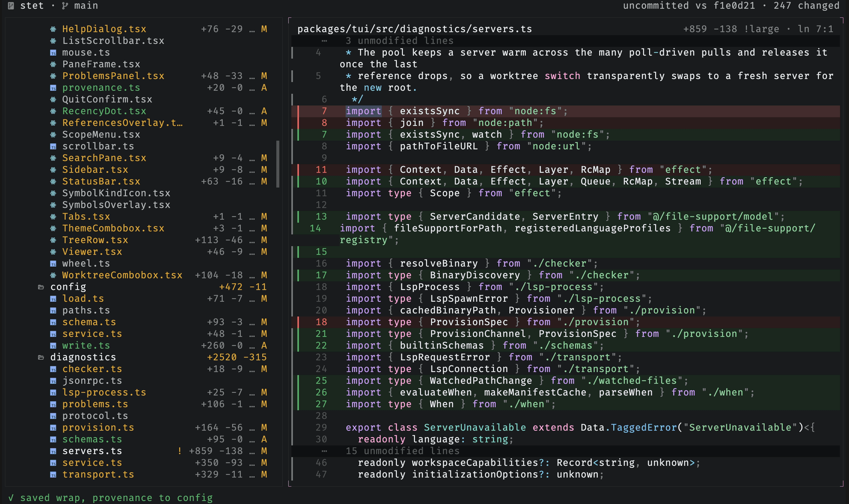
Task: Select protocol.ts in the tree
Action: [95, 416]
